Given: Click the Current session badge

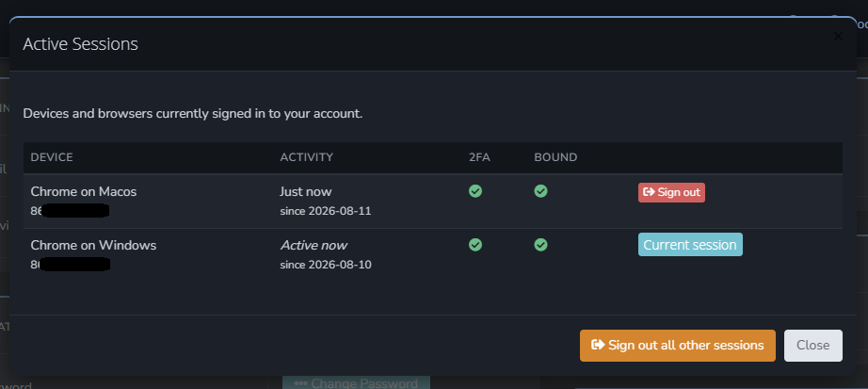Looking at the screenshot, I should (690, 244).
